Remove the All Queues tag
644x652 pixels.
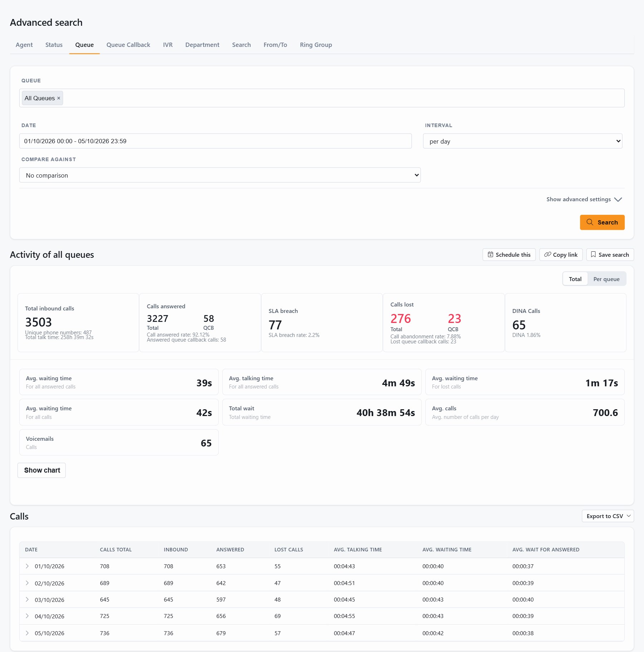coord(59,98)
